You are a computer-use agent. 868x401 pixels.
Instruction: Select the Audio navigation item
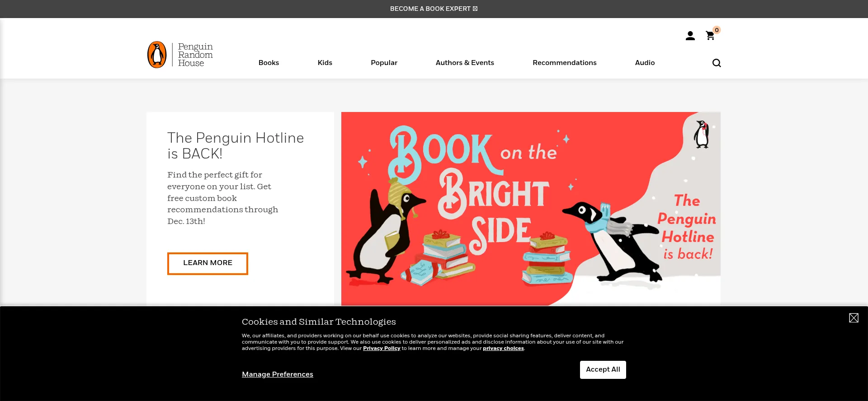click(645, 63)
